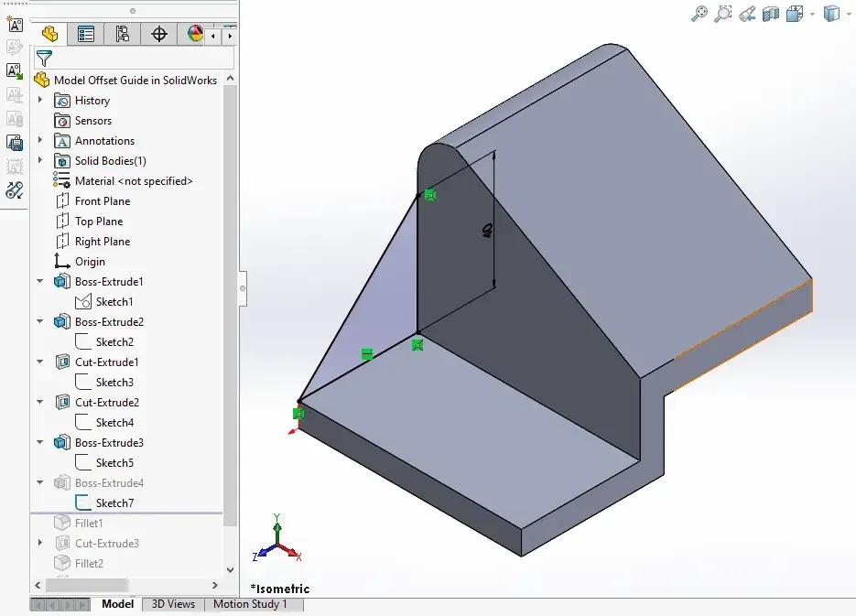Viewport: 856px width, 616px height.
Task: Open the Motion Study 1 tab
Action: pos(250,604)
